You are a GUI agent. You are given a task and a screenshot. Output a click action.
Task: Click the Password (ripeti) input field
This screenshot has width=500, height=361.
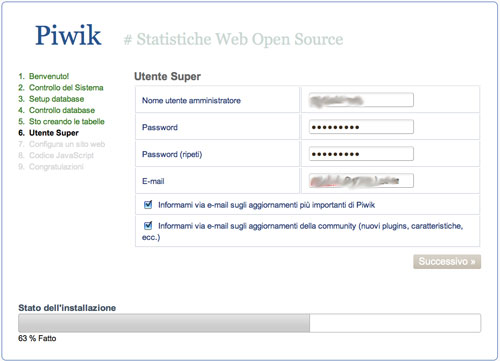pyautogui.click(x=361, y=154)
